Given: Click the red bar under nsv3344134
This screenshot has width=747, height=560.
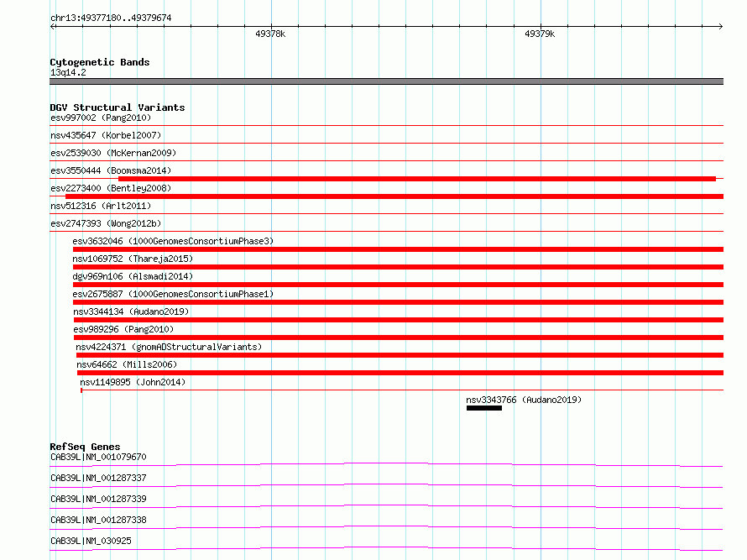Looking at the screenshot, I should pos(399,320).
